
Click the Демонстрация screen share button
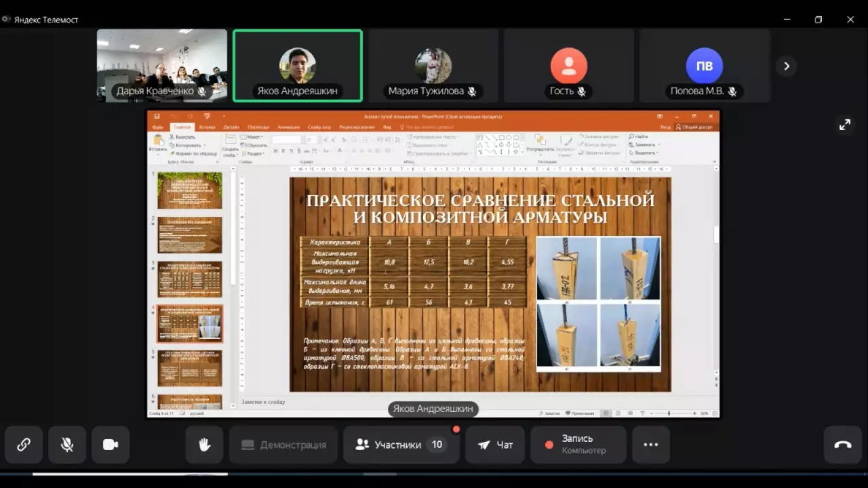pos(283,445)
